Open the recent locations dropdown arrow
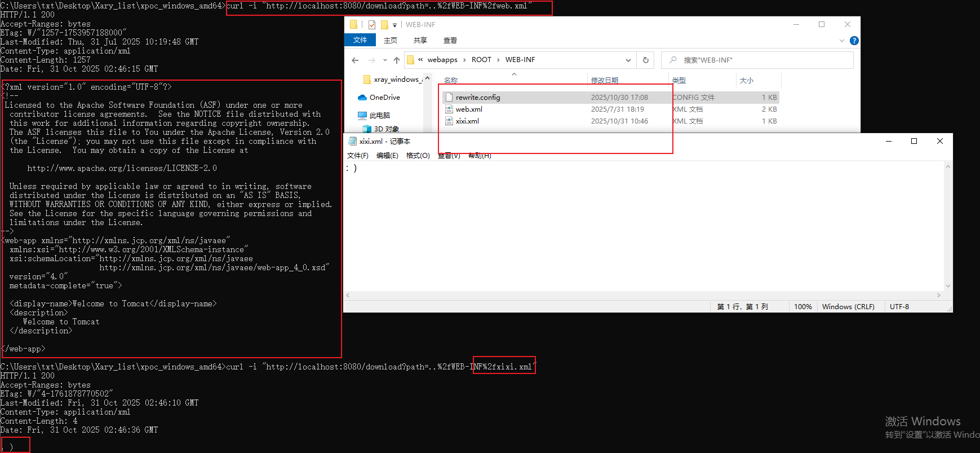 (385, 60)
